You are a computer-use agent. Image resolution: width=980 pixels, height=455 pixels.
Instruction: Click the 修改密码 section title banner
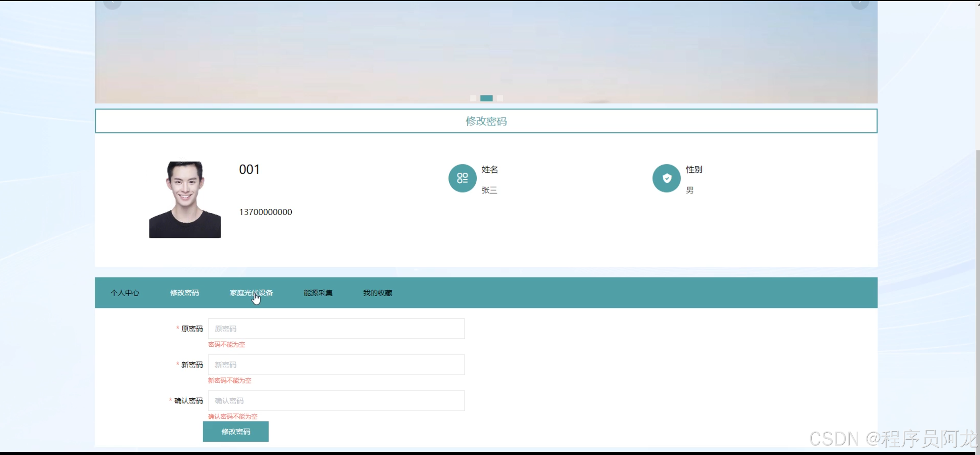click(486, 121)
